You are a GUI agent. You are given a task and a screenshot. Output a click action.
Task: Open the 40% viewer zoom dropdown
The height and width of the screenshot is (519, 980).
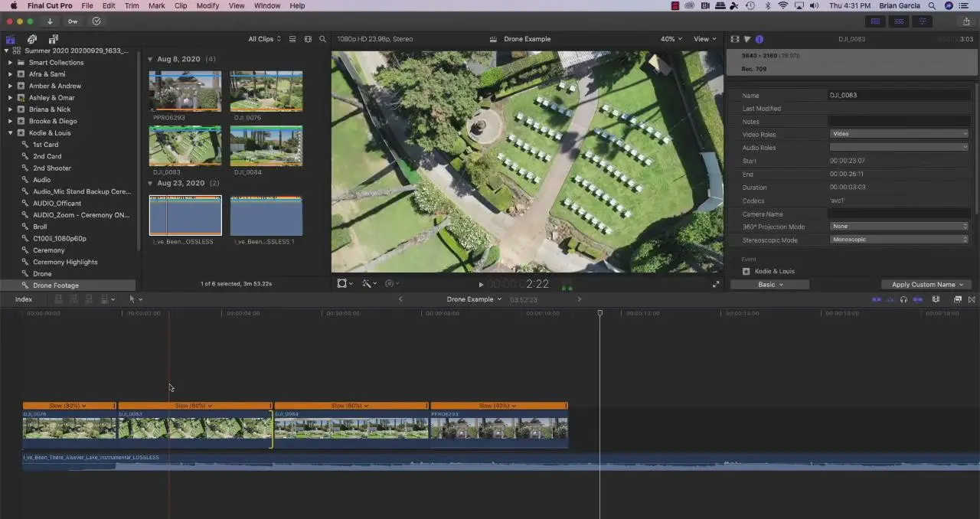pos(671,39)
